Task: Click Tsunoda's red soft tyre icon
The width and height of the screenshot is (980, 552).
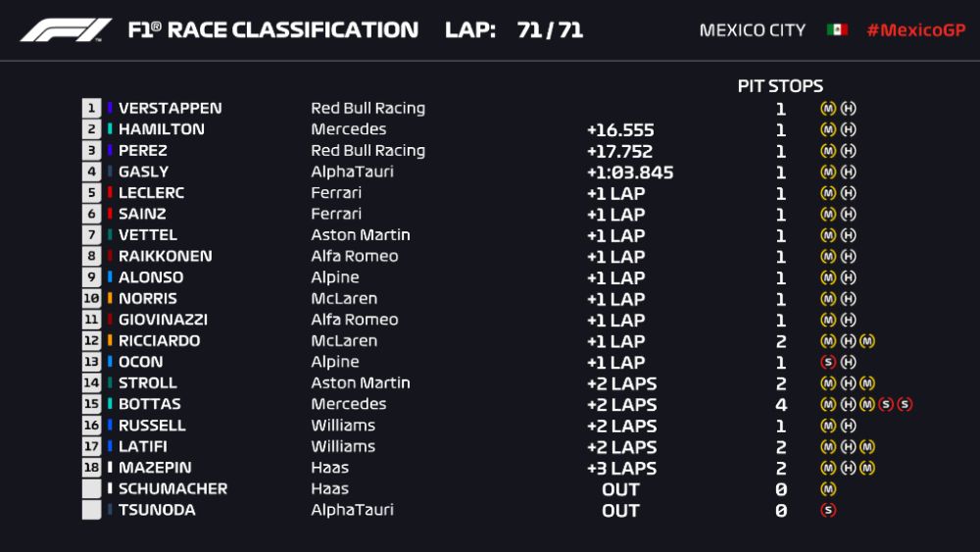Action: click(x=828, y=510)
